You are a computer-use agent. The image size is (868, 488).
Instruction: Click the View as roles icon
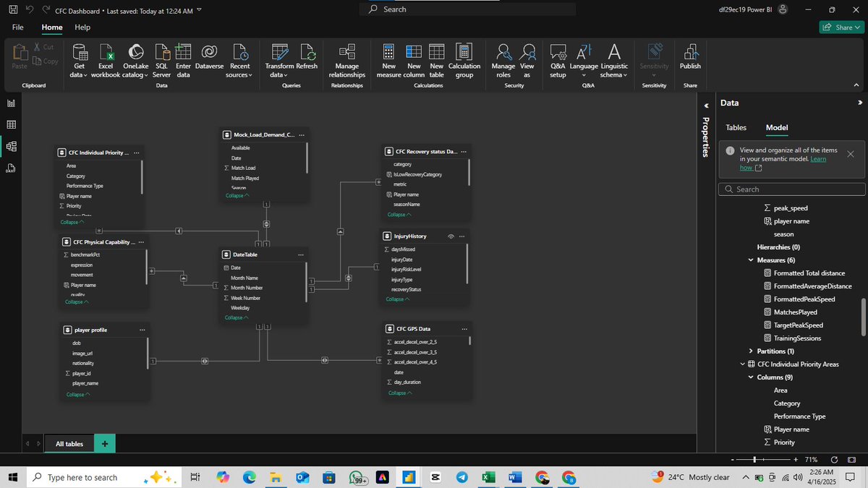529,51
